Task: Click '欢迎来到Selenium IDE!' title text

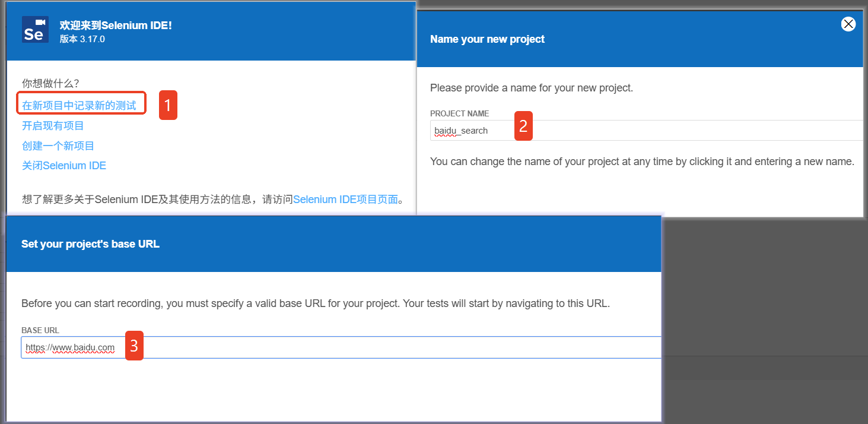Action: (x=116, y=26)
